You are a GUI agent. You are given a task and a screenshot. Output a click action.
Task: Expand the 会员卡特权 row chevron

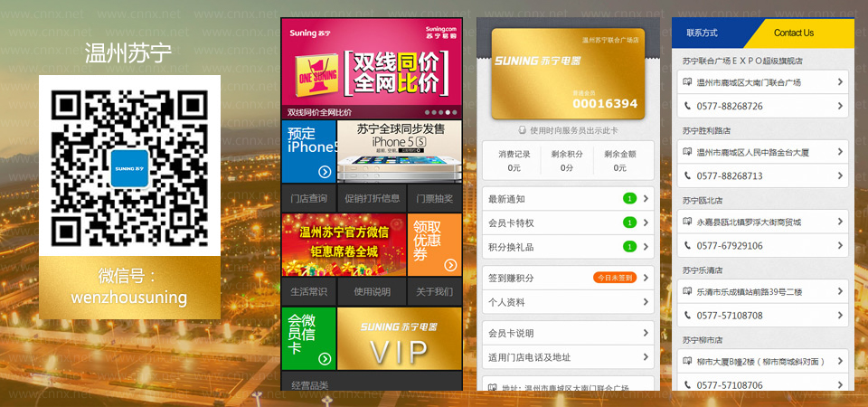(x=646, y=222)
